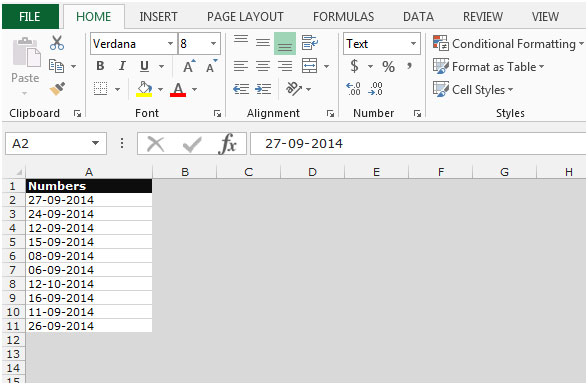Apply borders with the Borders icon
588x385 pixels.
coord(100,89)
